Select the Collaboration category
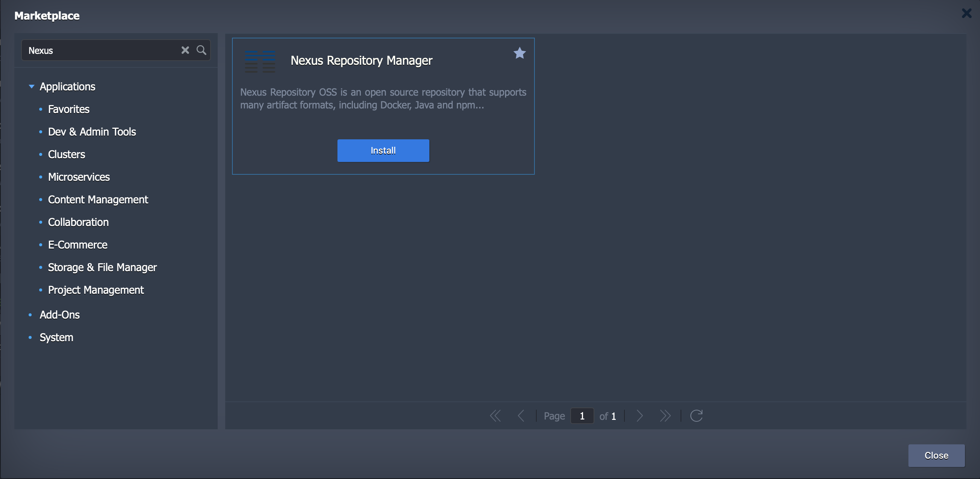 pyautogui.click(x=78, y=222)
